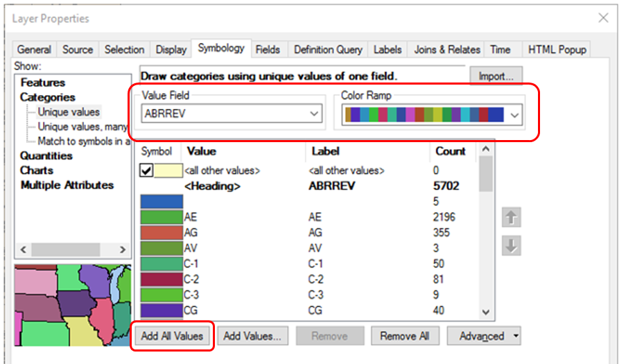Click the move value down arrow
The height and width of the screenshot is (364, 626).
[x=511, y=247]
